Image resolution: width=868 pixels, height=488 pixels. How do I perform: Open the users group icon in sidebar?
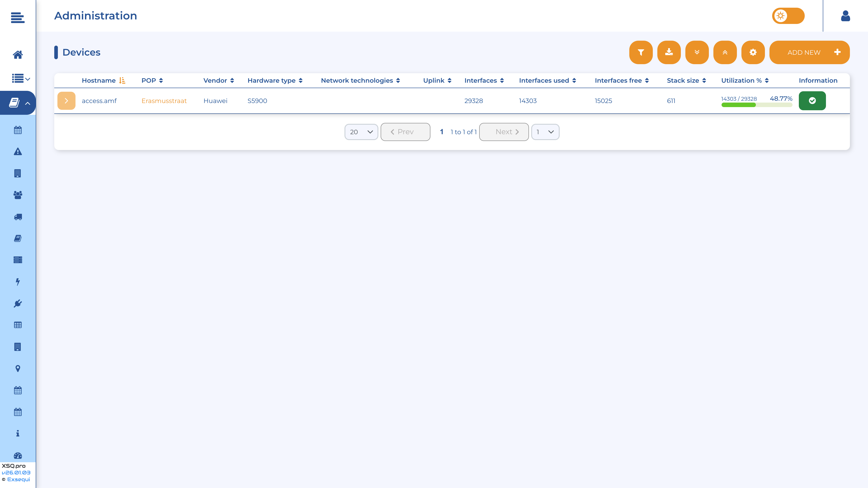(18, 195)
